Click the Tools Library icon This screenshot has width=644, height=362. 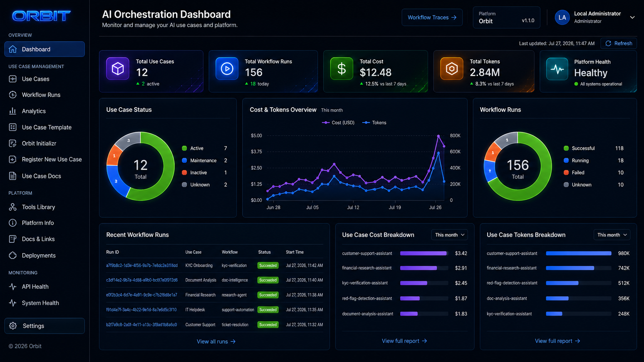click(x=13, y=207)
